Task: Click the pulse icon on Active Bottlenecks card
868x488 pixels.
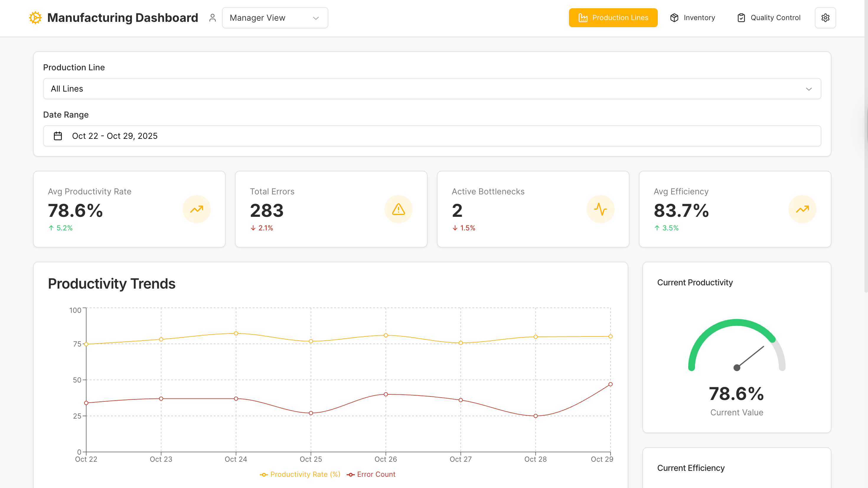Action: pyautogui.click(x=601, y=209)
